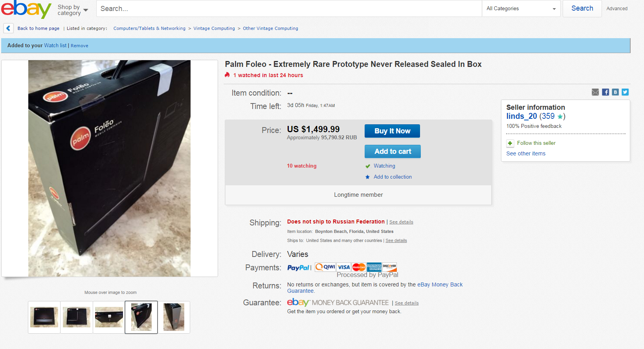Open the Shop by category dropdown

(73, 10)
